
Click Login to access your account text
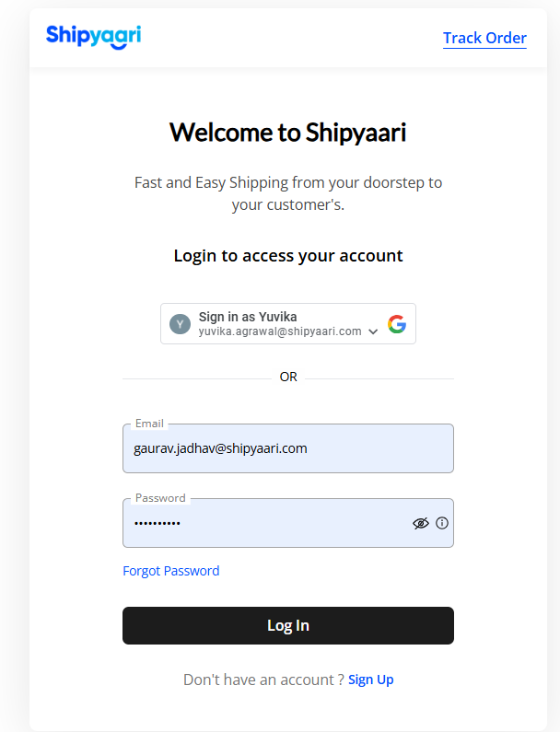(288, 256)
